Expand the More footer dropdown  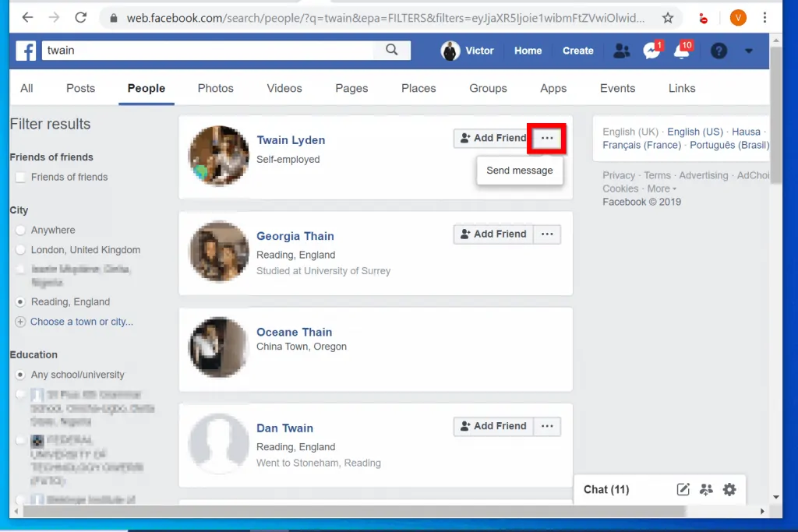(662, 188)
